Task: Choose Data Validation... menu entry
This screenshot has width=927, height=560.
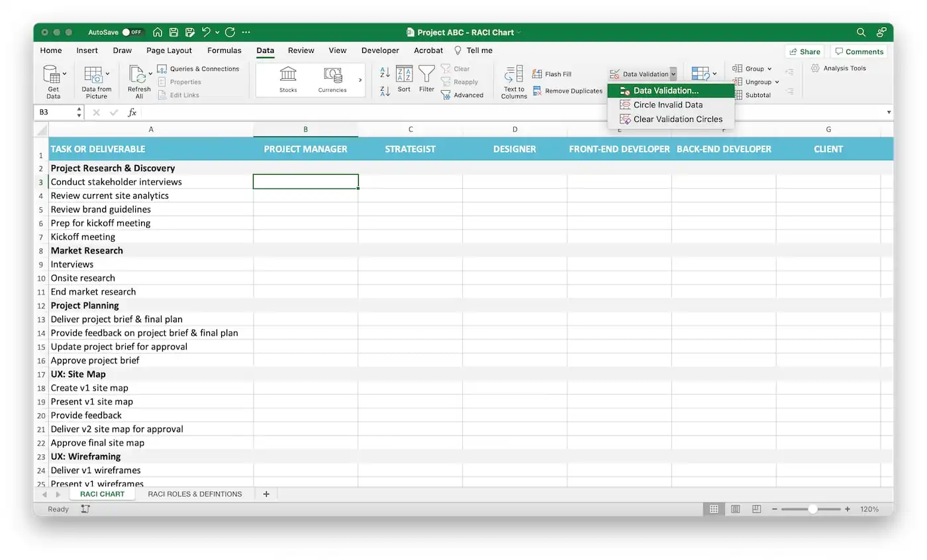Action: 671,91
